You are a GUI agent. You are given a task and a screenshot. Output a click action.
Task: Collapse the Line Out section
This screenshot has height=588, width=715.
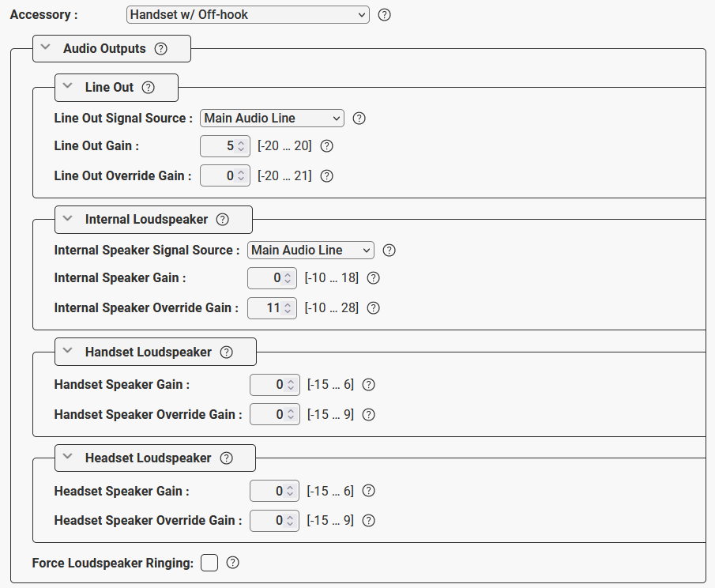(68, 87)
